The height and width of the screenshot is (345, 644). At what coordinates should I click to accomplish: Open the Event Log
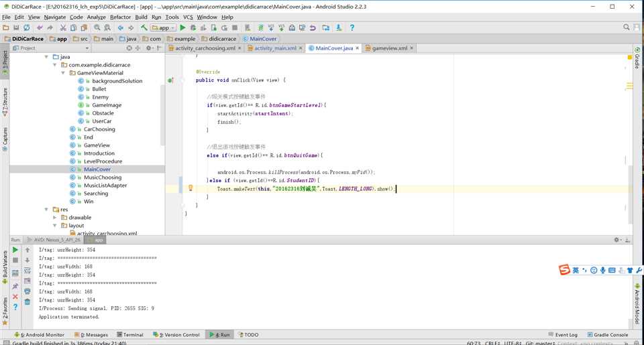click(x=563, y=335)
